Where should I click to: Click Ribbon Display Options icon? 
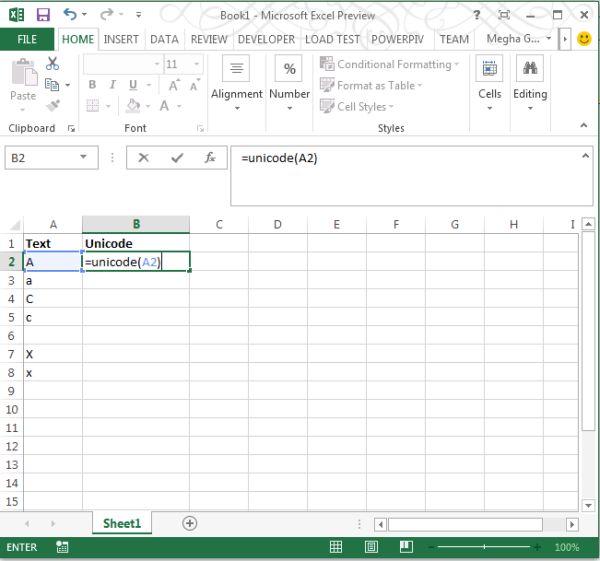(x=504, y=15)
